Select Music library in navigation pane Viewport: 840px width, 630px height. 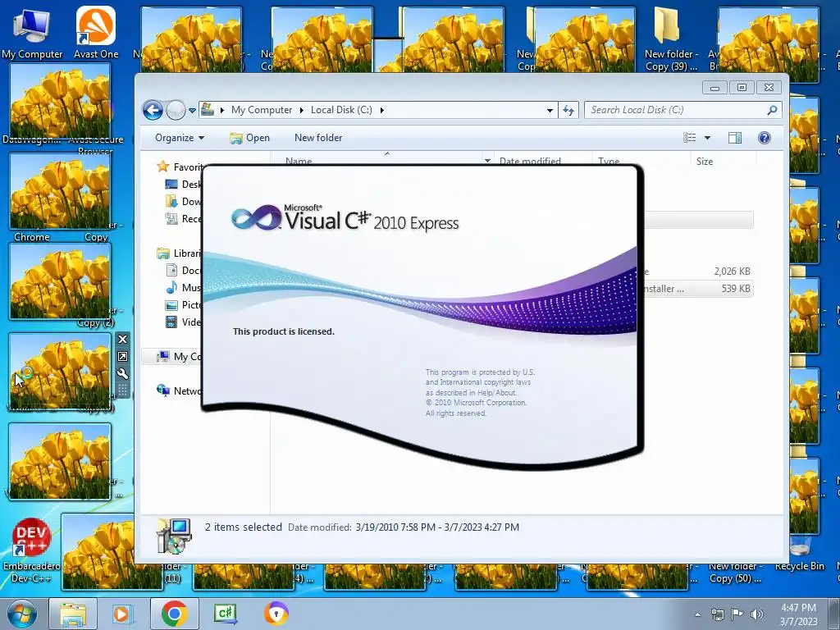click(x=183, y=288)
